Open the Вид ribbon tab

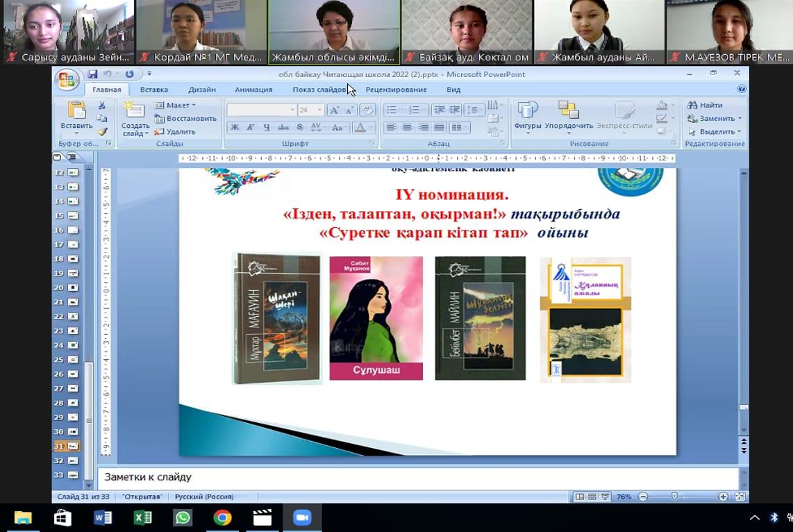(453, 90)
